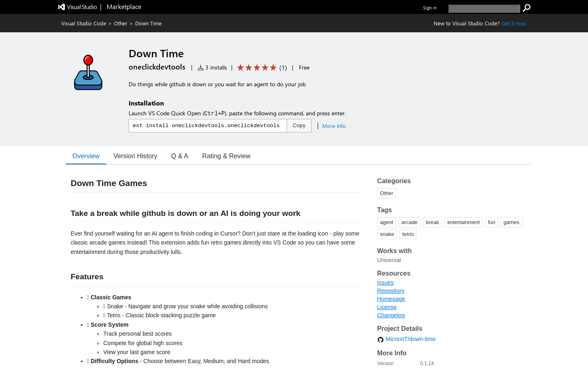Click the 'View your last game score' line
Screen dimensions: 588x368
pos(137,352)
